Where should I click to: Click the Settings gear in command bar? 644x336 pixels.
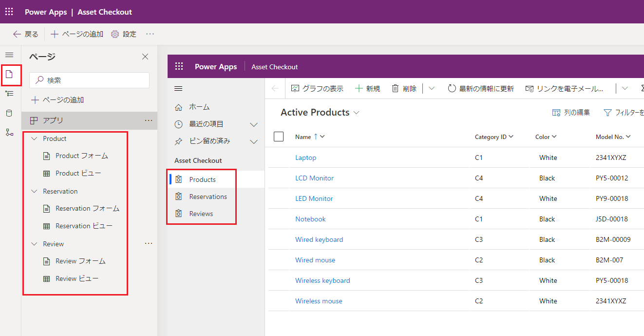[x=115, y=34]
